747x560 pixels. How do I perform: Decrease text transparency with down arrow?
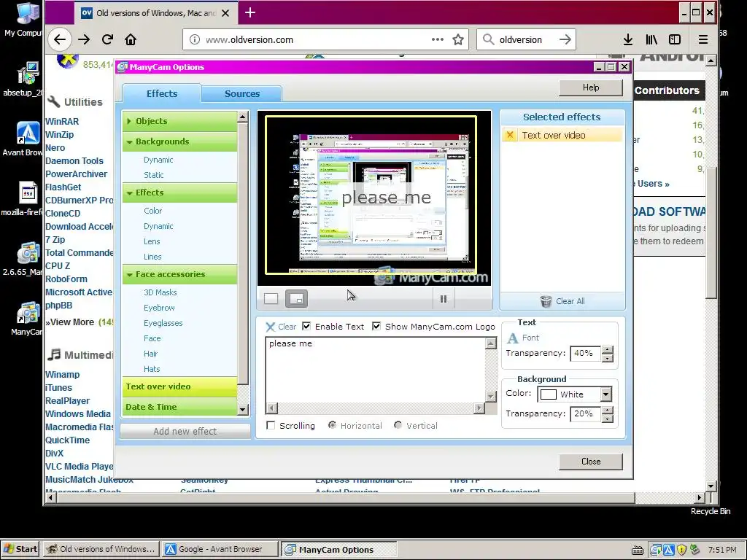pyautogui.click(x=608, y=357)
